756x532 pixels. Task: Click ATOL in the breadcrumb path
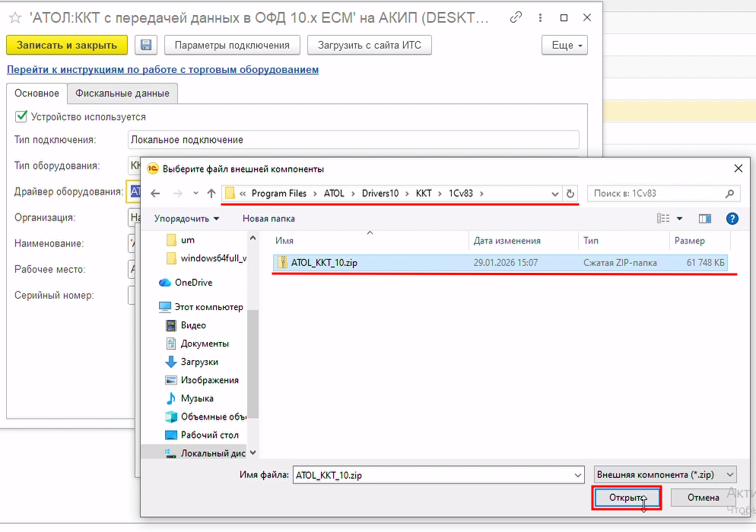[334, 194]
